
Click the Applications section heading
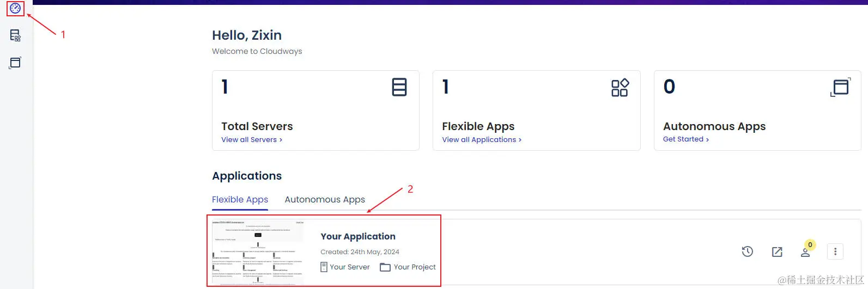247,176
